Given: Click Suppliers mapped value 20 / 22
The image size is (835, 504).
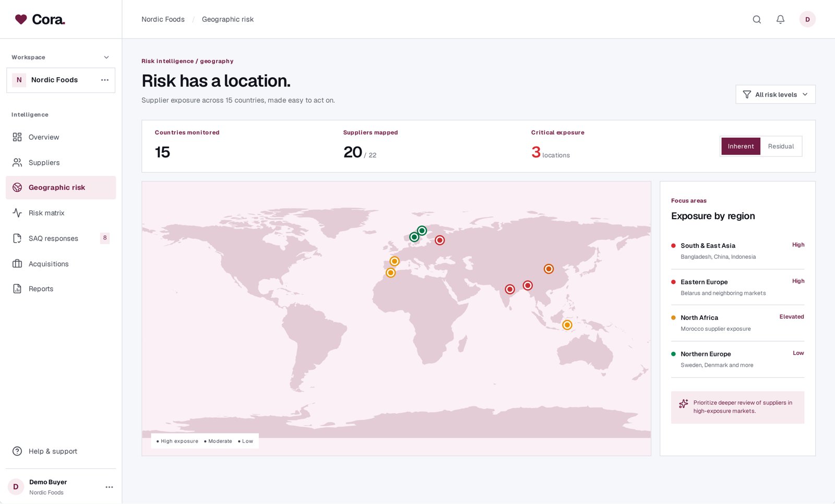Looking at the screenshot, I should coord(360,152).
